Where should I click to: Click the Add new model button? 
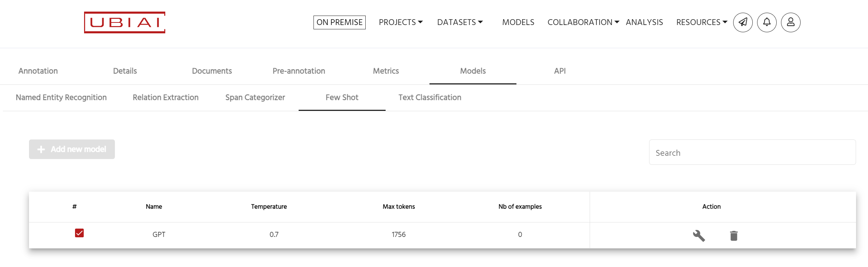click(x=72, y=149)
